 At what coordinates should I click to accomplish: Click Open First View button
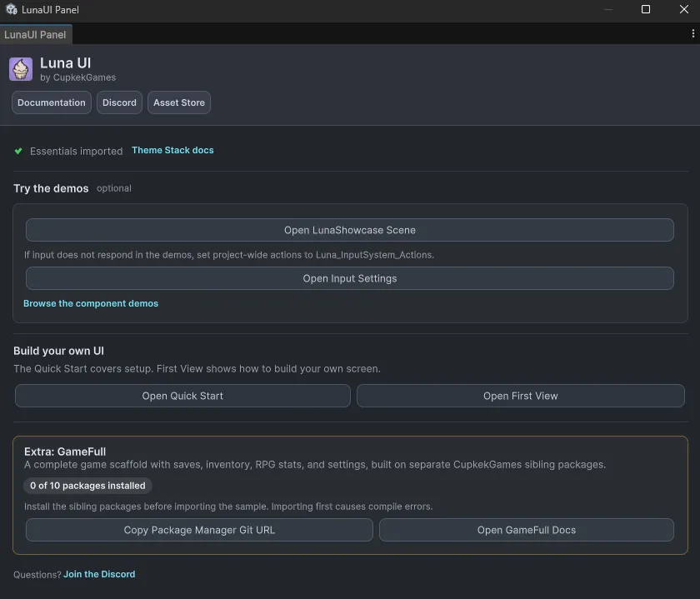click(521, 396)
